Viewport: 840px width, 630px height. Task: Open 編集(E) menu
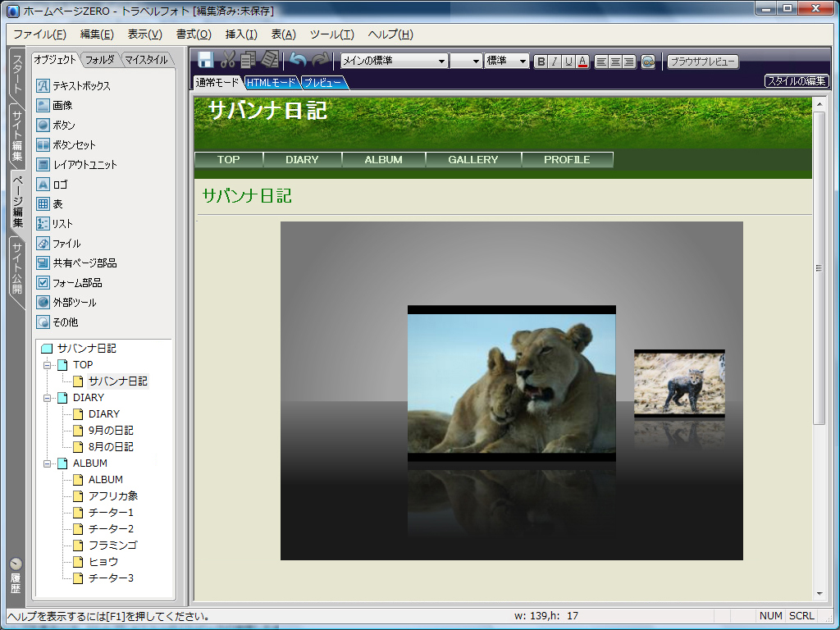tap(97, 34)
